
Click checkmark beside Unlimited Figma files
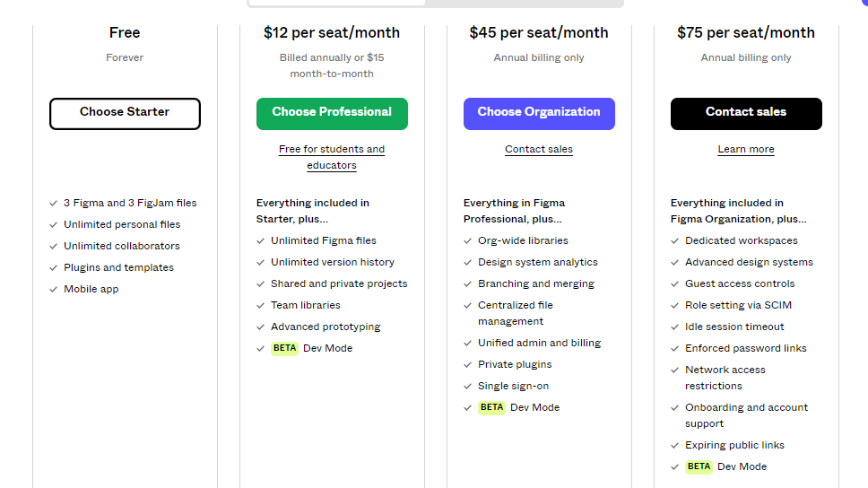261,240
